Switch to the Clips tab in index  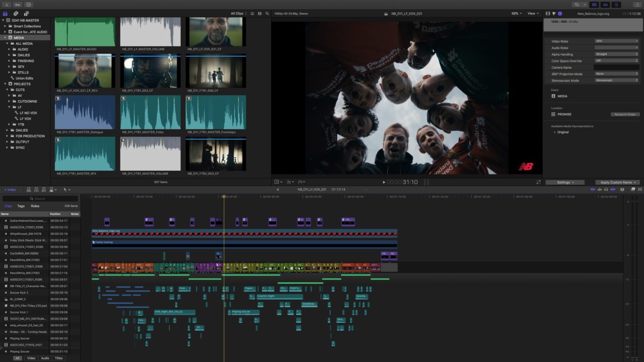(8, 206)
